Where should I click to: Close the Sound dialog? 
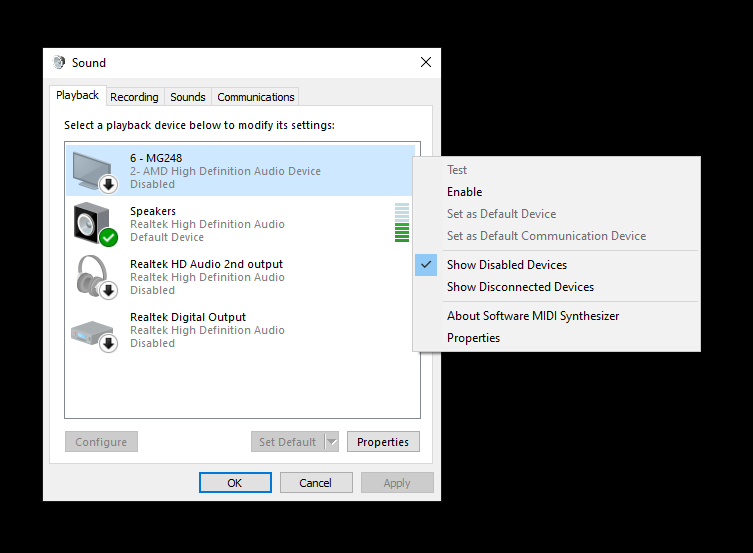(426, 62)
